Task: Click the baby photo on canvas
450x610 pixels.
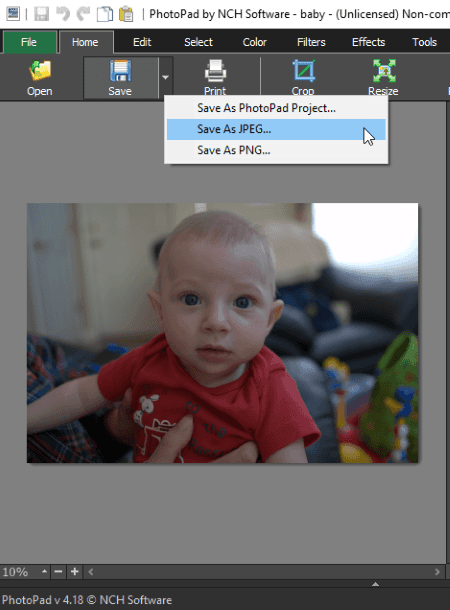Action: (x=222, y=333)
